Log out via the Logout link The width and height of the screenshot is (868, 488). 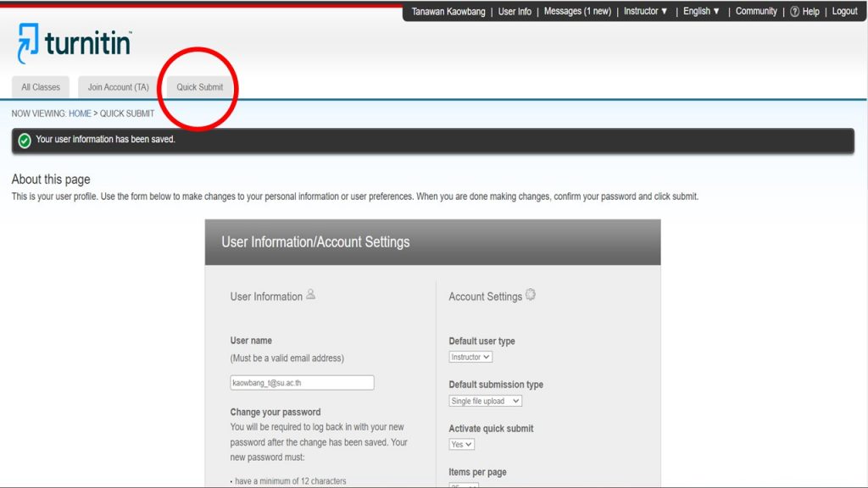[844, 11]
